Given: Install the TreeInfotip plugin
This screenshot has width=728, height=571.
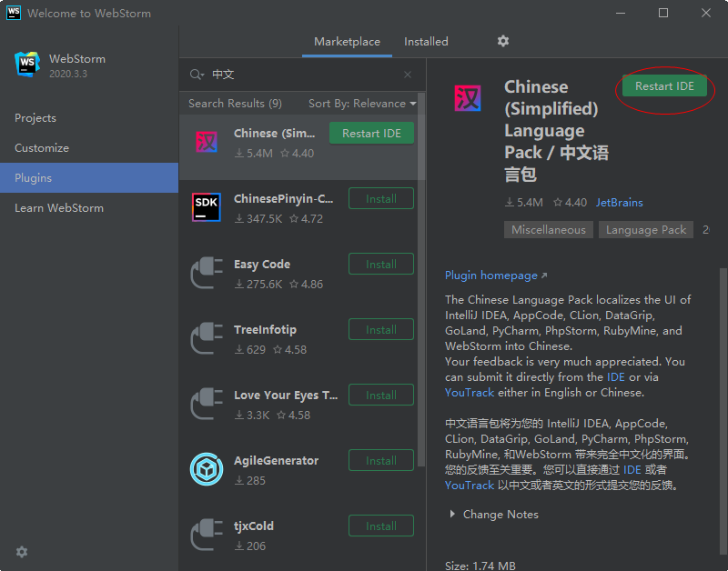Looking at the screenshot, I should click(381, 329).
